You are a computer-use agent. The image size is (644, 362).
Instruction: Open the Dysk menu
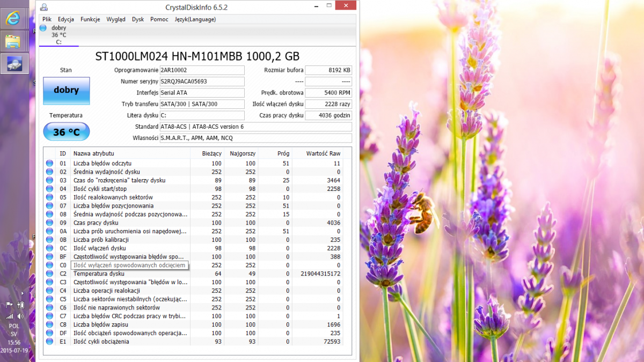(x=138, y=19)
